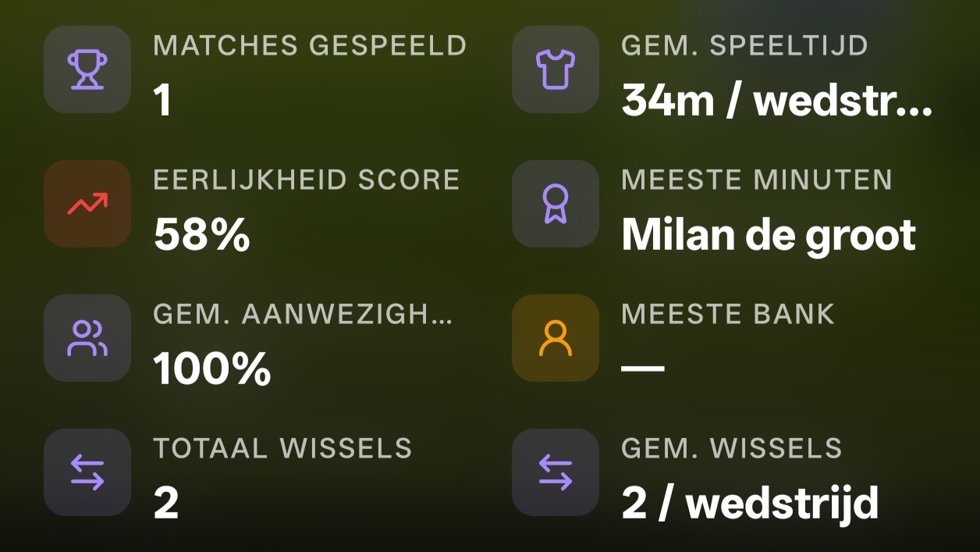Screen dimensions: 980x552
Task: Click the swap arrows icon for Gem. Wissels
Action: click(x=555, y=472)
